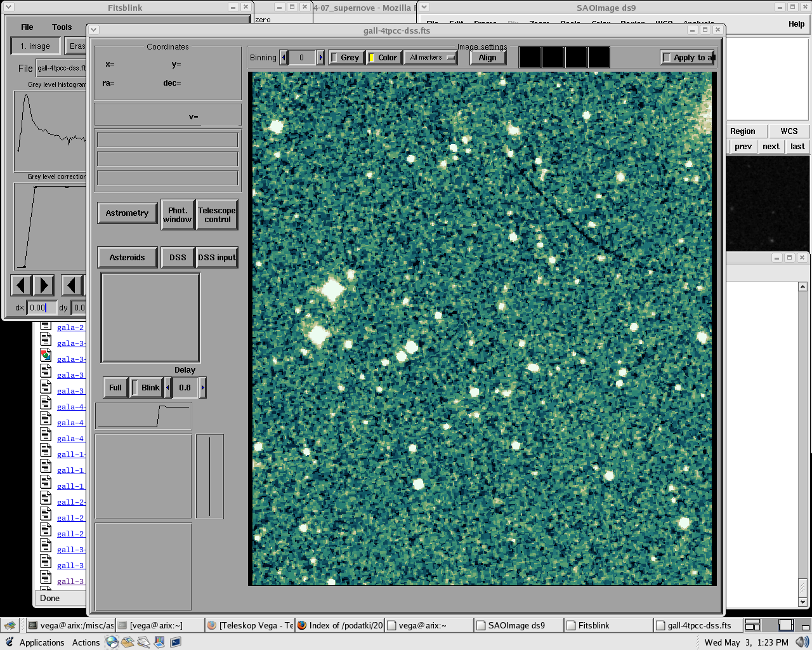Viewport: 812px width, 650px height.
Task: Toggle the Blink button
Action: coord(147,387)
